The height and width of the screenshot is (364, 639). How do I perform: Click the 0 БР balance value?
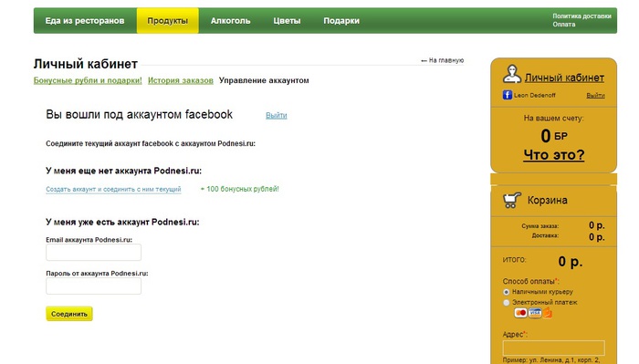pos(554,136)
